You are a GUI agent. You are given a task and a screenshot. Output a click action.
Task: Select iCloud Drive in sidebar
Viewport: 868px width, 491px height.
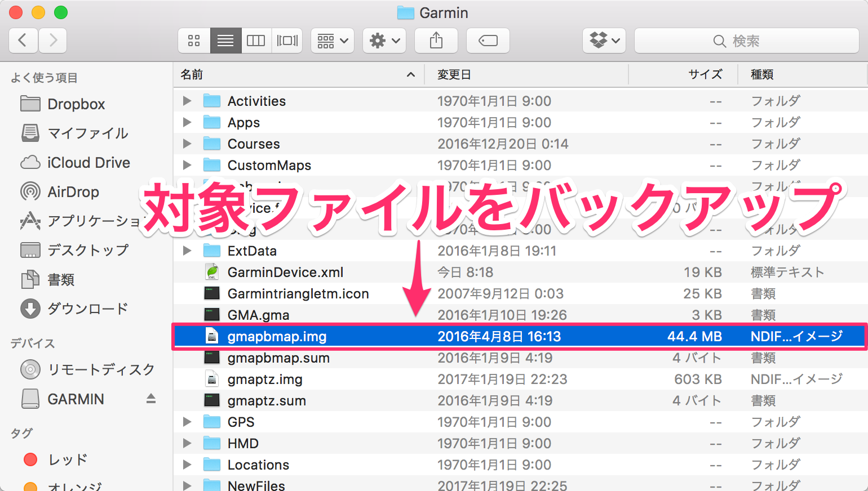[x=88, y=163]
